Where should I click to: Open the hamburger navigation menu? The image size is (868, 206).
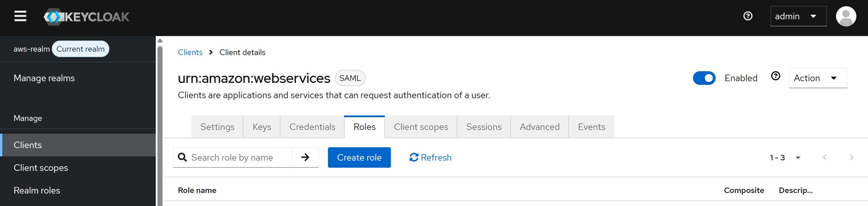pyautogui.click(x=20, y=16)
